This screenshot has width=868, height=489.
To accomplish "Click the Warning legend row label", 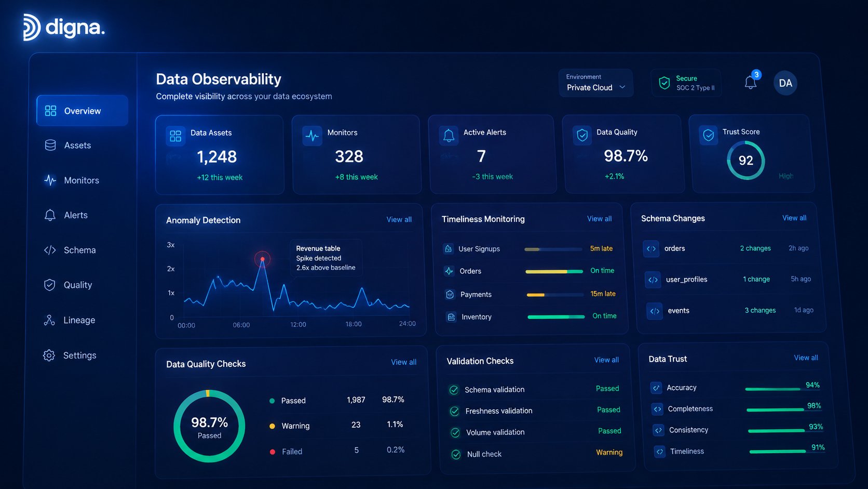I will click(295, 426).
